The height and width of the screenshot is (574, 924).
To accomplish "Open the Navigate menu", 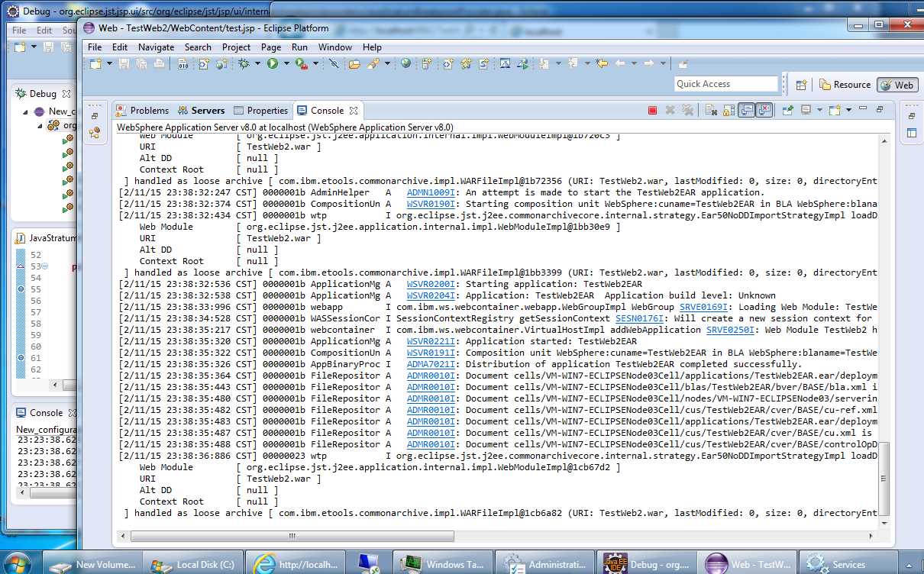I will [156, 47].
